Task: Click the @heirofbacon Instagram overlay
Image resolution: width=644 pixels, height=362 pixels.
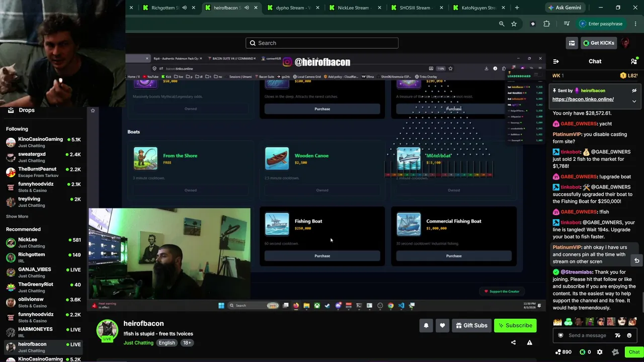Action: [316, 62]
